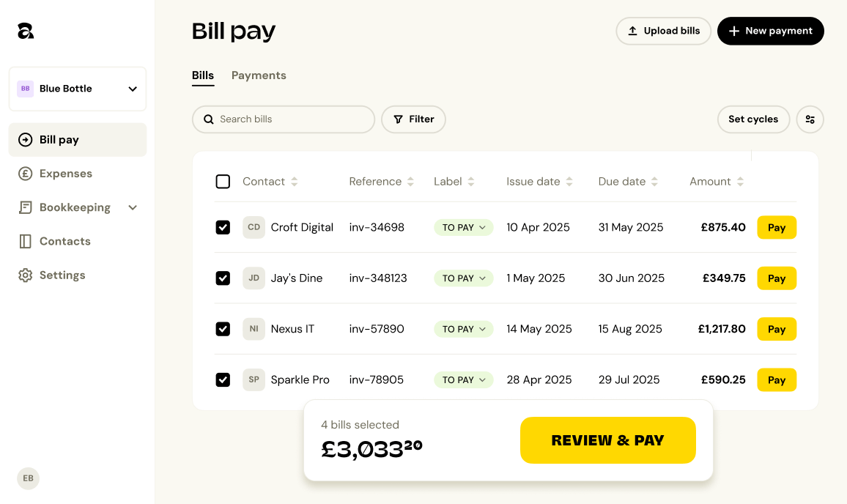Open Settings gear in sidebar
This screenshot has height=504, width=847.
[25, 275]
